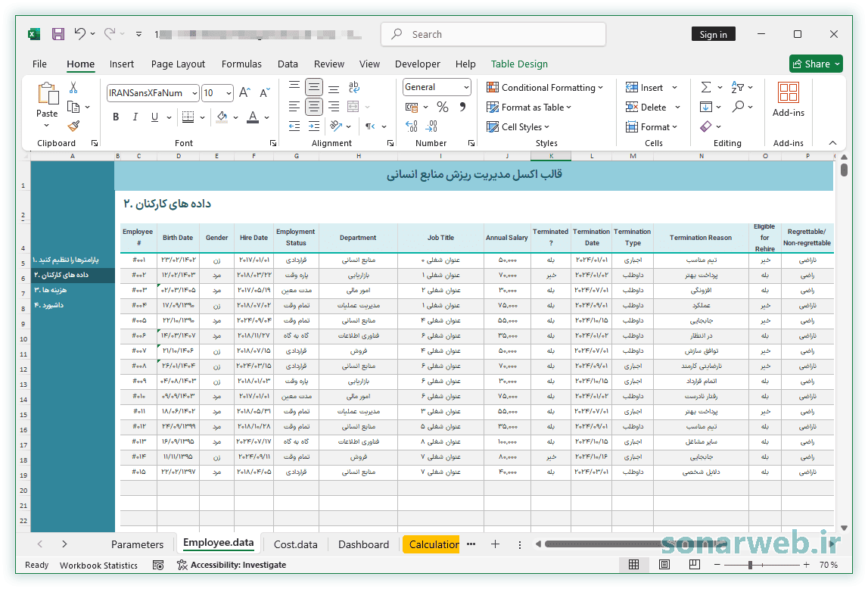Screen dimensions: 868x589
Task: Select the Cut scissors icon
Action: click(x=73, y=88)
